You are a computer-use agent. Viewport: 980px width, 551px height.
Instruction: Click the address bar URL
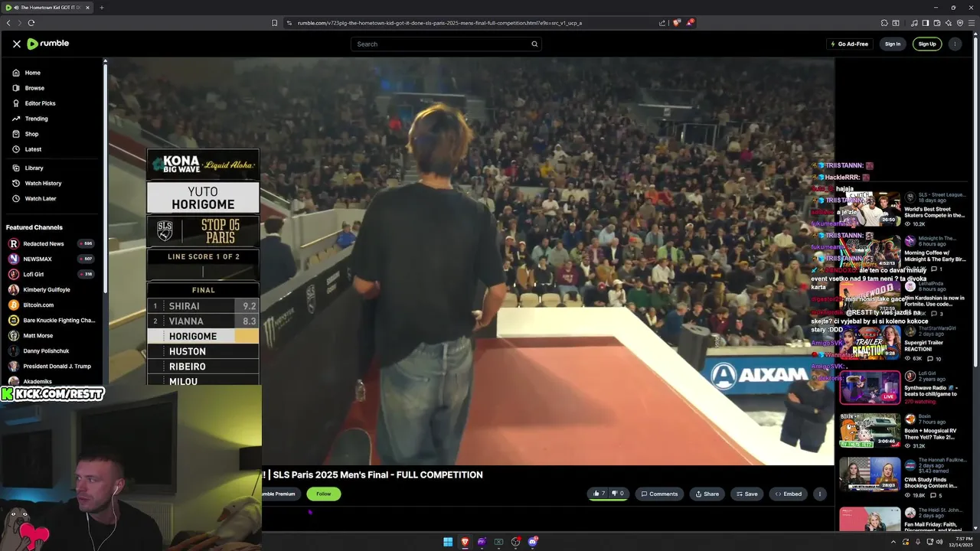(439, 23)
